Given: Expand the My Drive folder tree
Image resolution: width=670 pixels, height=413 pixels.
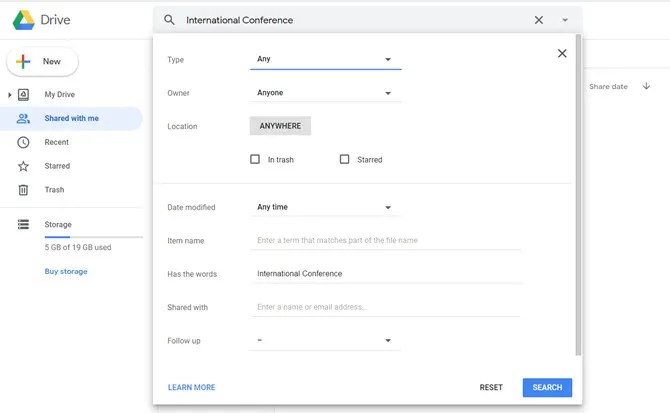Looking at the screenshot, I should (x=10, y=95).
